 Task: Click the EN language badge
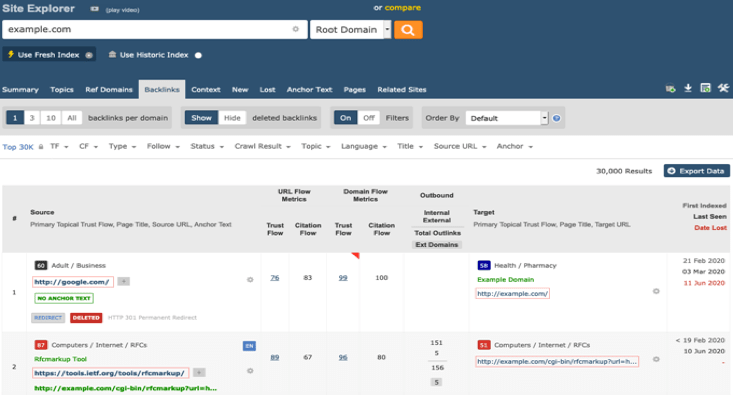tap(249, 346)
